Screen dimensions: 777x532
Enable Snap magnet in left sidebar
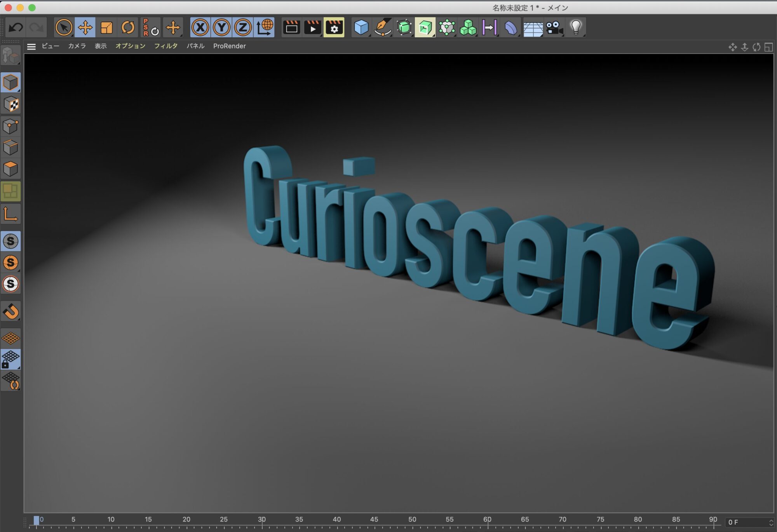(x=11, y=311)
